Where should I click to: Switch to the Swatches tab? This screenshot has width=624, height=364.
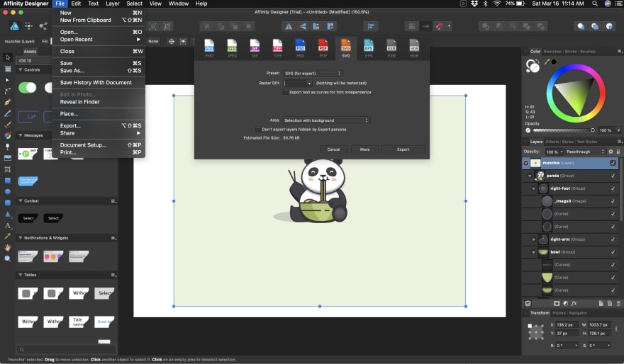pos(552,51)
